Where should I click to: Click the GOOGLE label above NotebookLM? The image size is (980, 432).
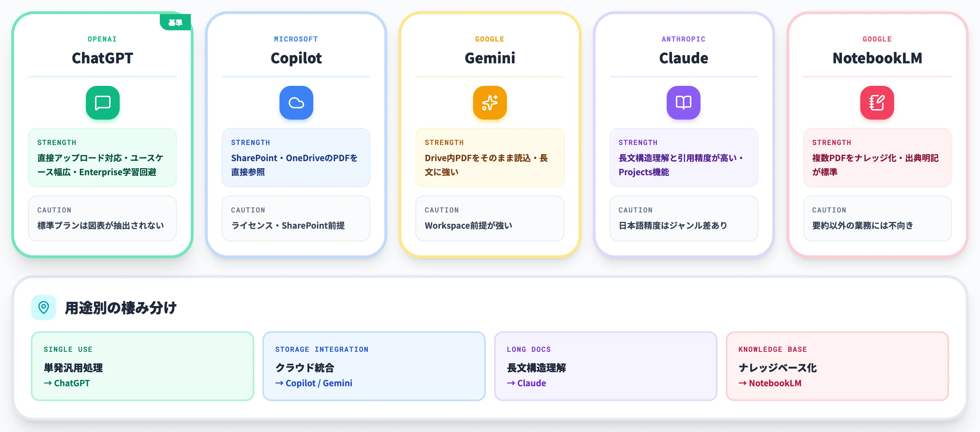coord(877,39)
